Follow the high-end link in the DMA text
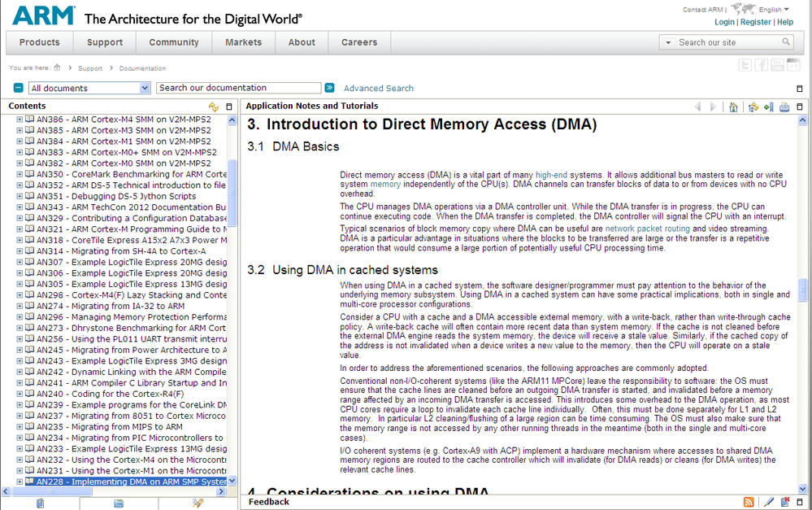Screen dimensions: 812x510 pyautogui.click(x=551, y=175)
